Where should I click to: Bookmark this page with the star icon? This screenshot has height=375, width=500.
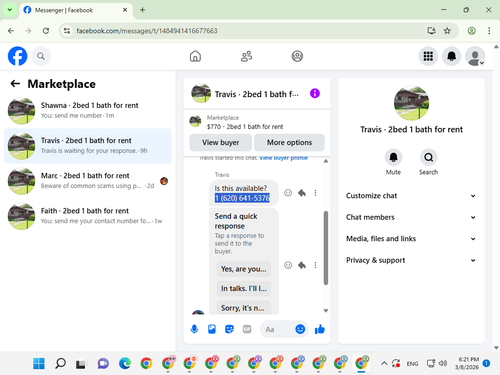coord(447,31)
